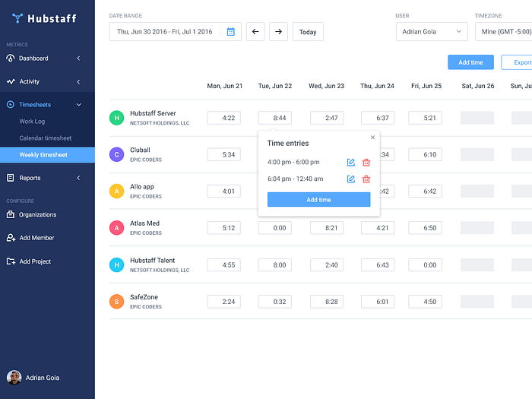
Task: Edit the 4:00 pm - 6:00 pm entry
Action: click(x=351, y=162)
